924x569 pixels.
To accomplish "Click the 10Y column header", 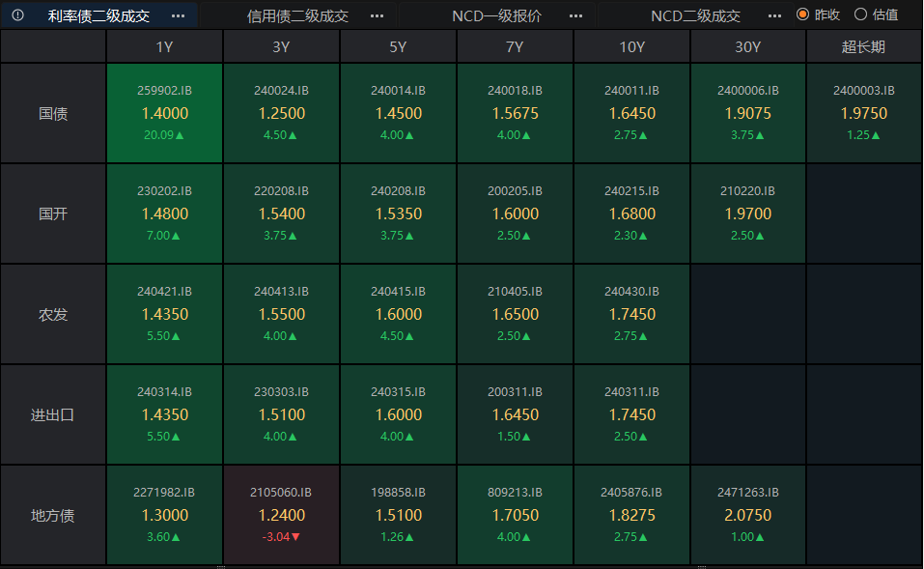I will [631, 46].
